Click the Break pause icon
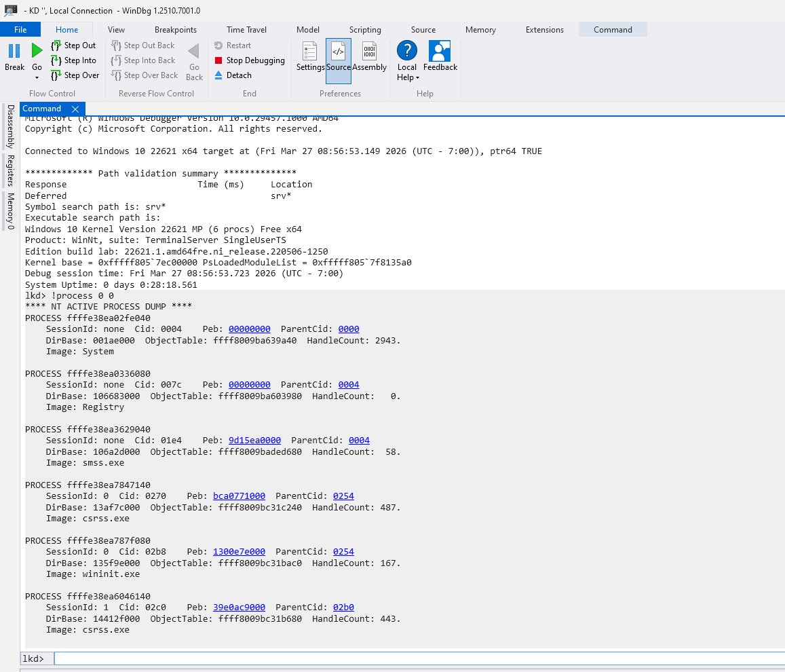 pyautogui.click(x=14, y=51)
